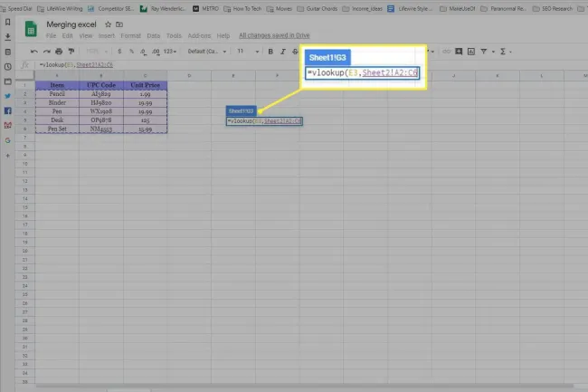Toggle bold formatting
The width and height of the screenshot is (588, 392).
[x=270, y=52]
